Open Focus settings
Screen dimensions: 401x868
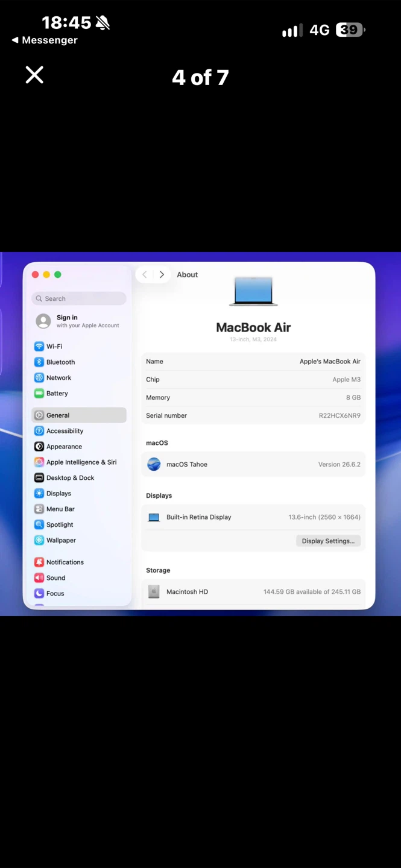pyautogui.click(x=79, y=594)
